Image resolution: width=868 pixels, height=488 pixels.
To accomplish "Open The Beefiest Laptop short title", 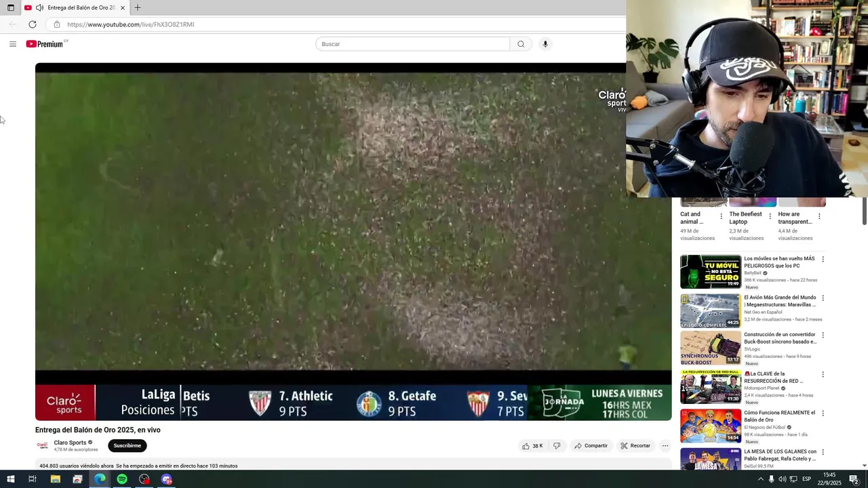I will pos(745,218).
